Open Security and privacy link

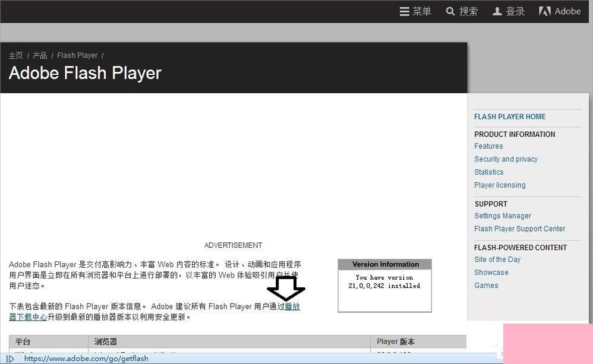pos(506,159)
